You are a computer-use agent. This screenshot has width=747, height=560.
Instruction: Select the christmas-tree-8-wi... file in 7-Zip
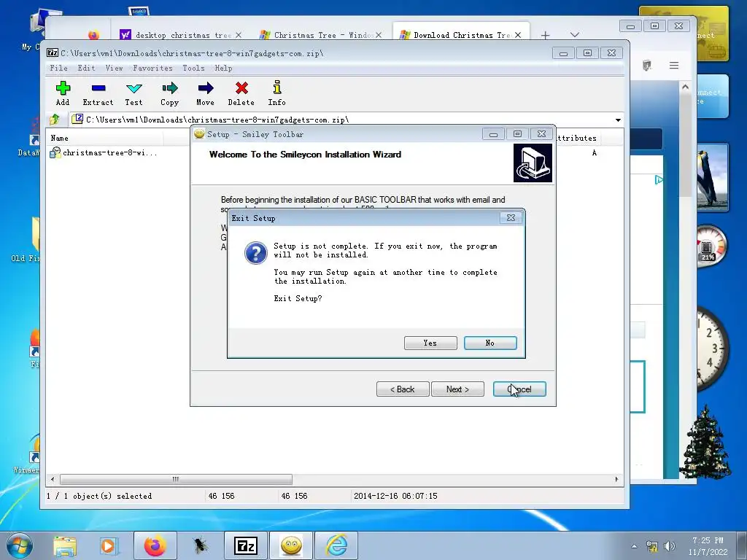coord(104,153)
